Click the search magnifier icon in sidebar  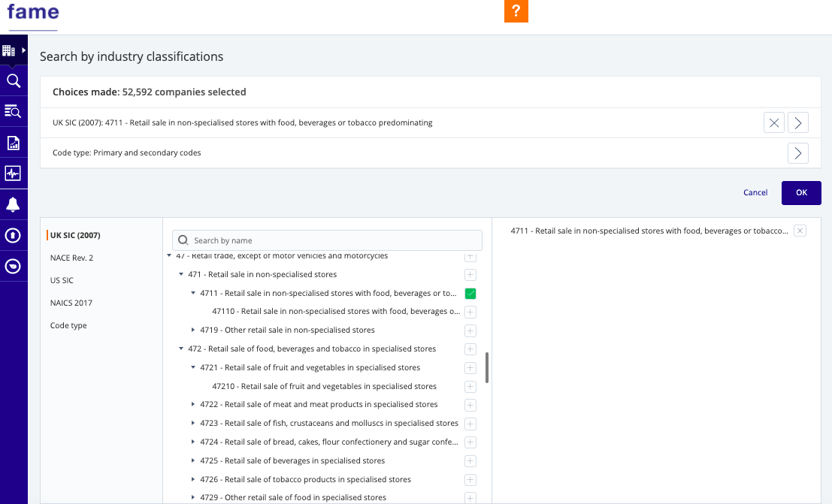click(x=13, y=80)
